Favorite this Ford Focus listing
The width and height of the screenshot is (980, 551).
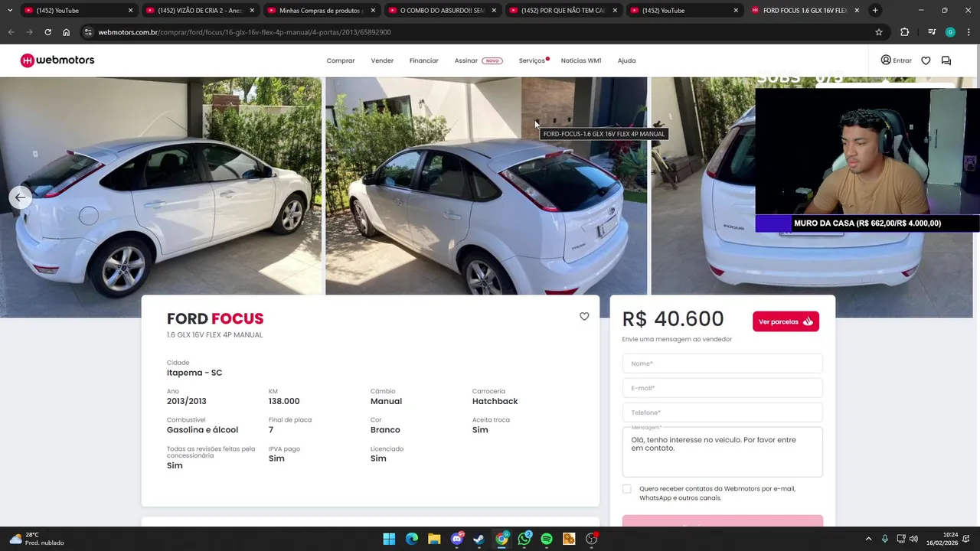pyautogui.click(x=584, y=316)
